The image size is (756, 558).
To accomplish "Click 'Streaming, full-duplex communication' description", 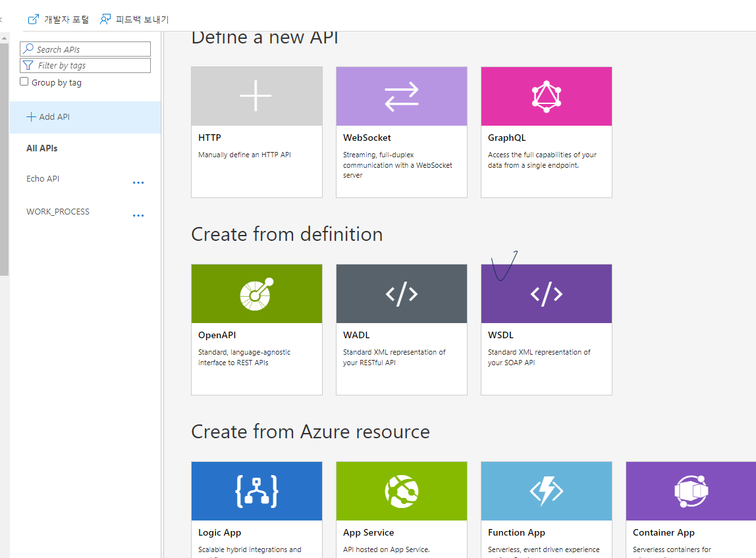I will [x=398, y=165].
